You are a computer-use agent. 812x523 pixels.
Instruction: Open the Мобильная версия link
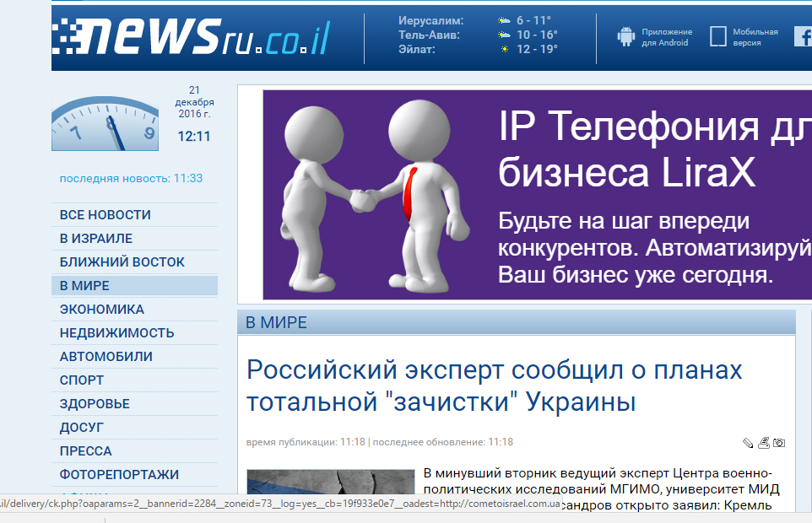click(x=755, y=37)
